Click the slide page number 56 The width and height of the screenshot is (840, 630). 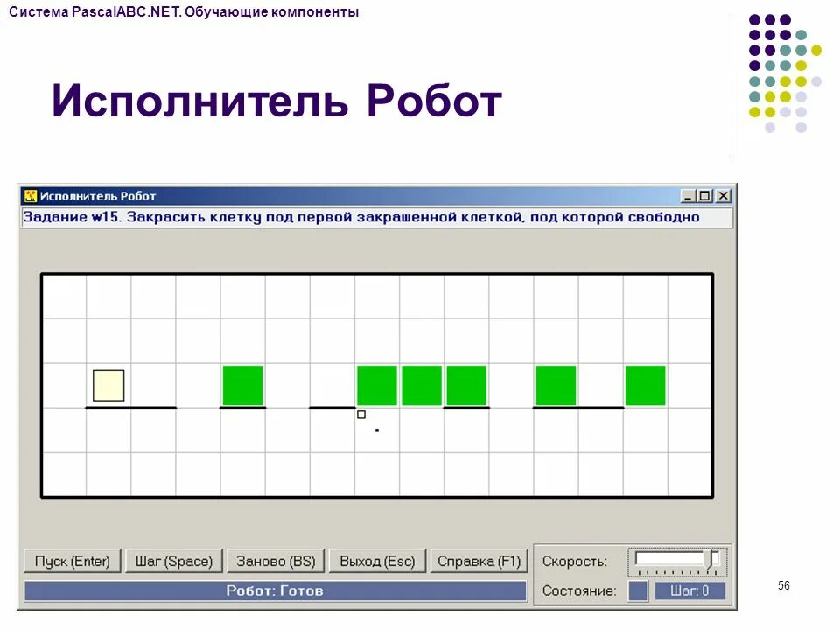(784, 585)
